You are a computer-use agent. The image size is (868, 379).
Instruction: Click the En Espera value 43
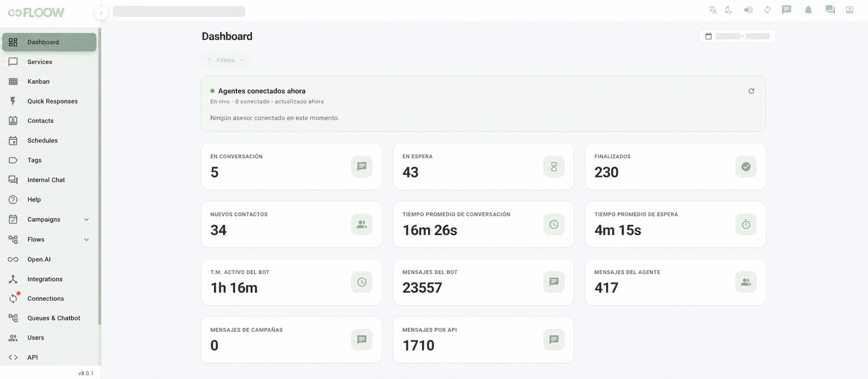[410, 172]
